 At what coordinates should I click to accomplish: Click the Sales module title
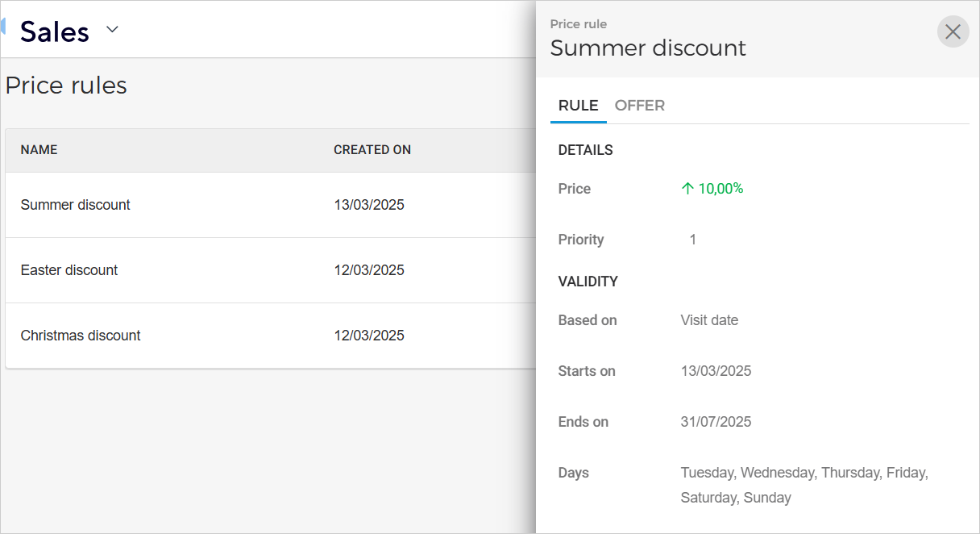tap(55, 31)
